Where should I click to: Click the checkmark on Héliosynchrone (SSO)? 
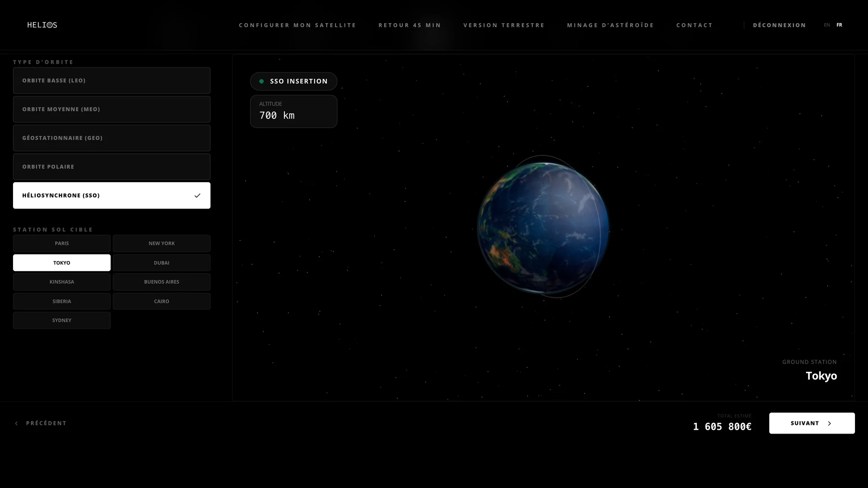pos(197,196)
